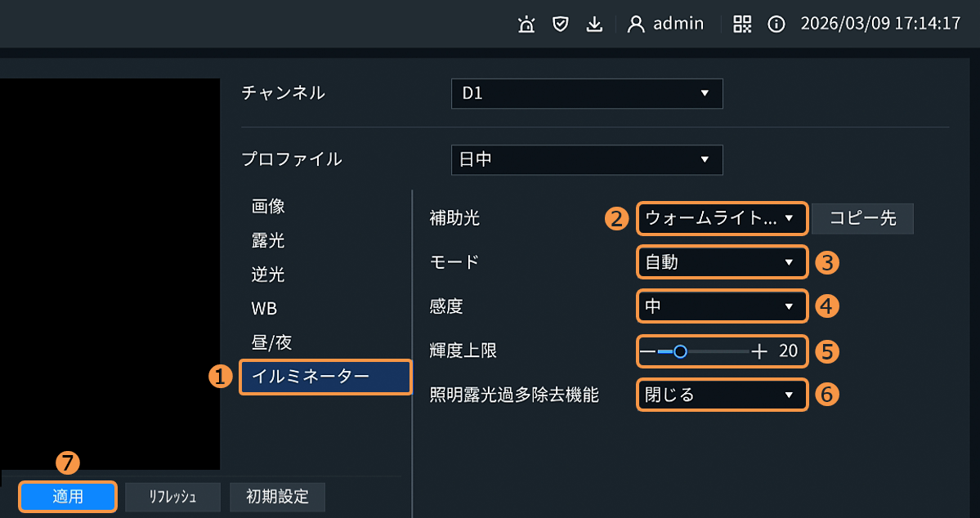
Task: Open the プロファイル 日中 dropdown
Action: (587, 159)
